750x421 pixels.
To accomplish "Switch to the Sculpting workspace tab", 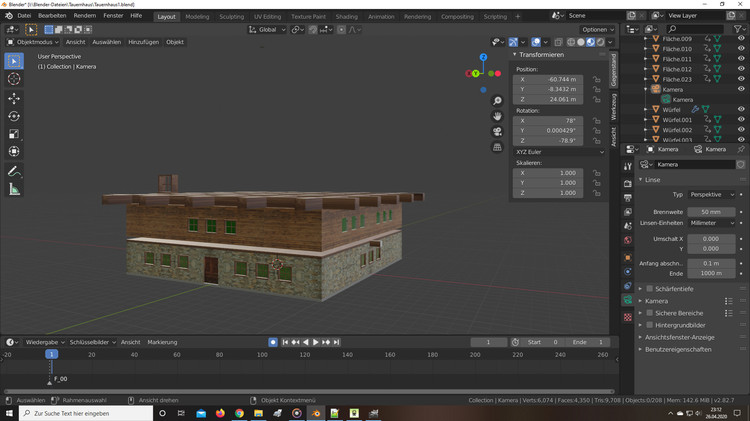I will (231, 17).
